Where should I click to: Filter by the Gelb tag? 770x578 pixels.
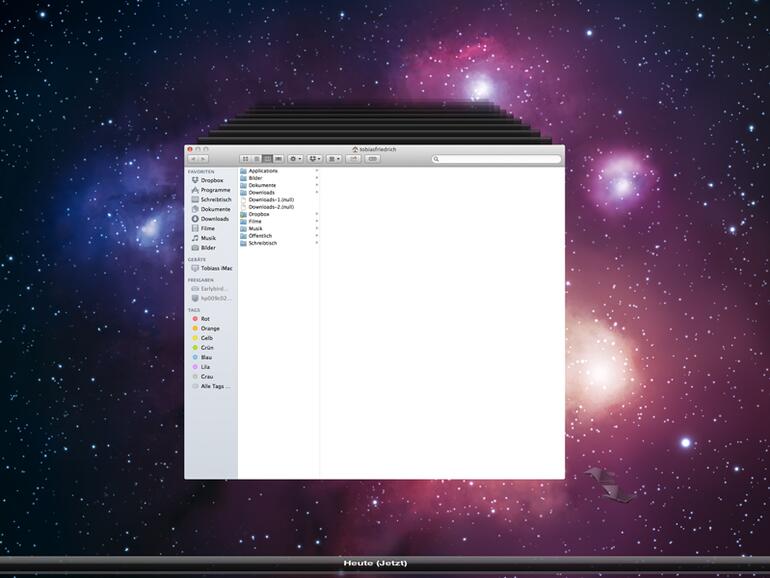[x=211, y=338]
